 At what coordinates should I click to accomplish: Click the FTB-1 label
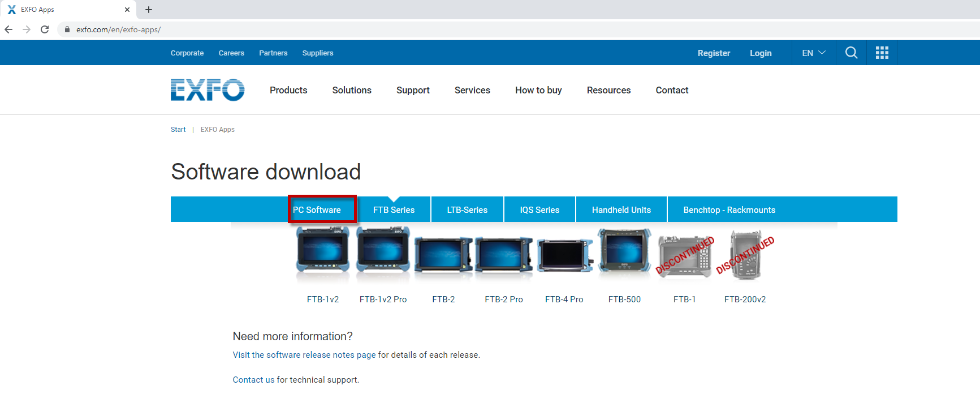(685, 299)
